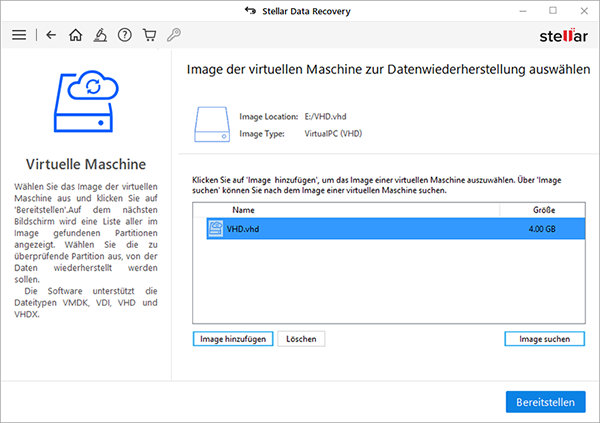Screen dimensions: 600x423
Task: Click the virtual machine cloud drive icon
Action: point(86,101)
